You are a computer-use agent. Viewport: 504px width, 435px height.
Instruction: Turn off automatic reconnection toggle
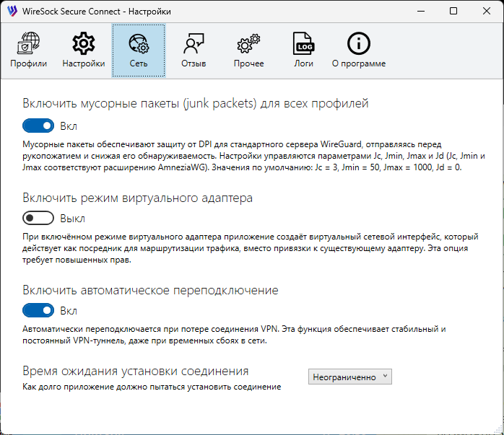click(x=38, y=310)
